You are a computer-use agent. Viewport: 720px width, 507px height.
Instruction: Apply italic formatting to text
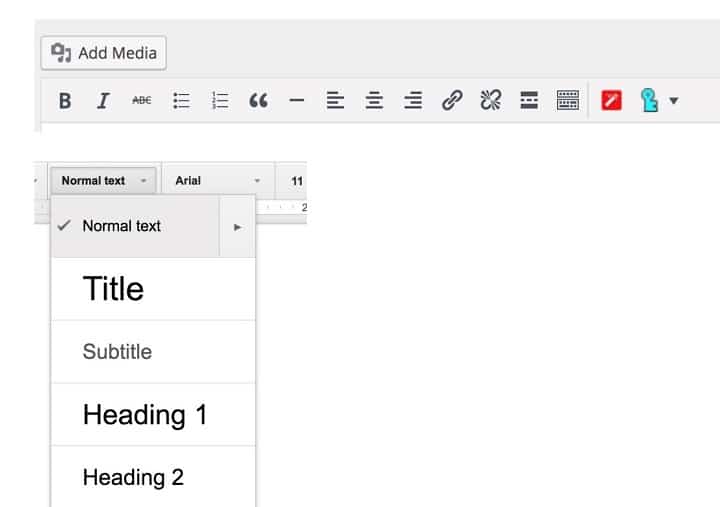pyautogui.click(x=102, y=100)
